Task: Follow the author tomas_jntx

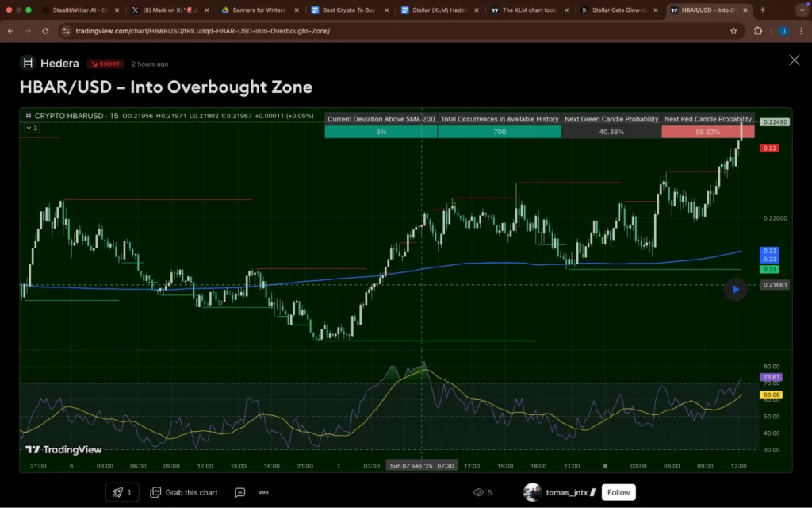Action: click(619, 492)
